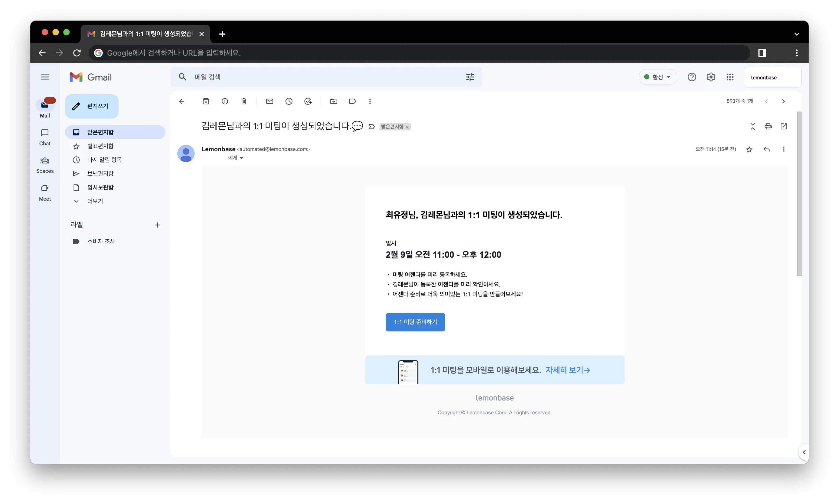This screenshot has height=504, width=839.
Task: Go back to inbox arrow
Action: click(x=182, y=101)
